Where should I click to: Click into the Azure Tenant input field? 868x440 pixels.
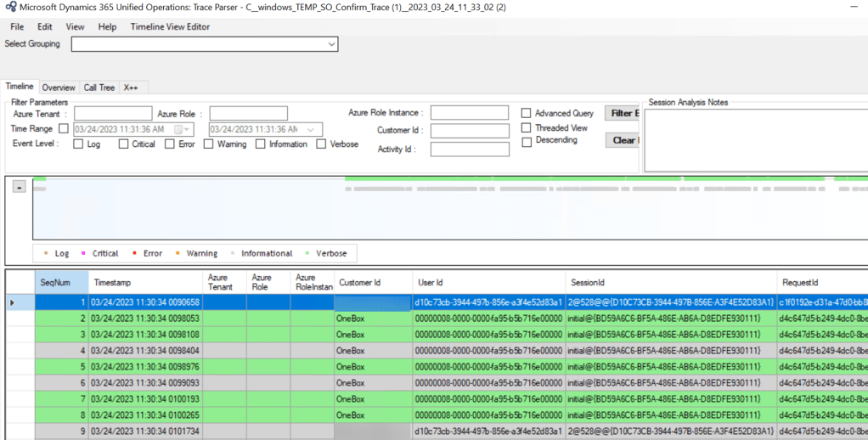(x=113, y=113)
